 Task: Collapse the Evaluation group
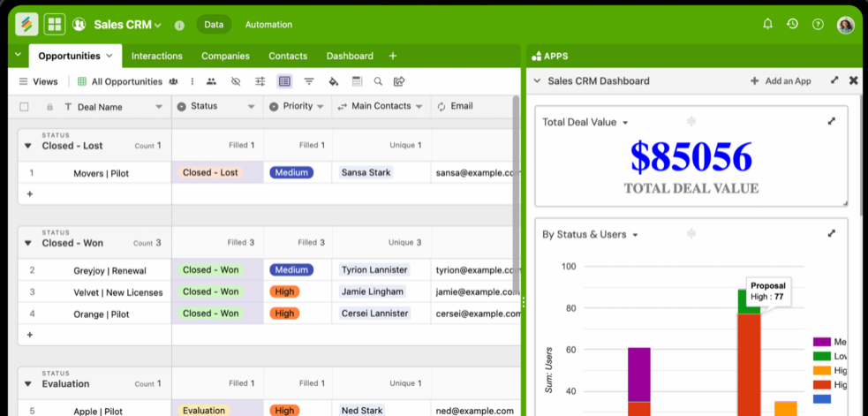tap(27, 384)
